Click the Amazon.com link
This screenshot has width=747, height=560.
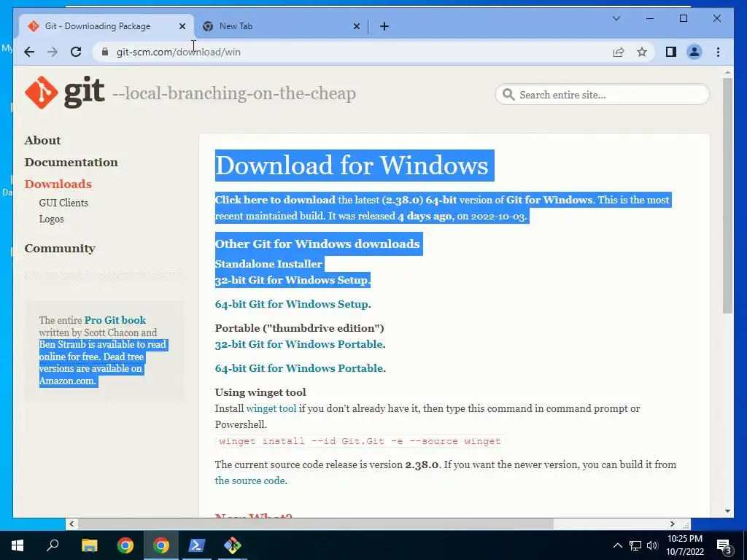pos(67,381)
